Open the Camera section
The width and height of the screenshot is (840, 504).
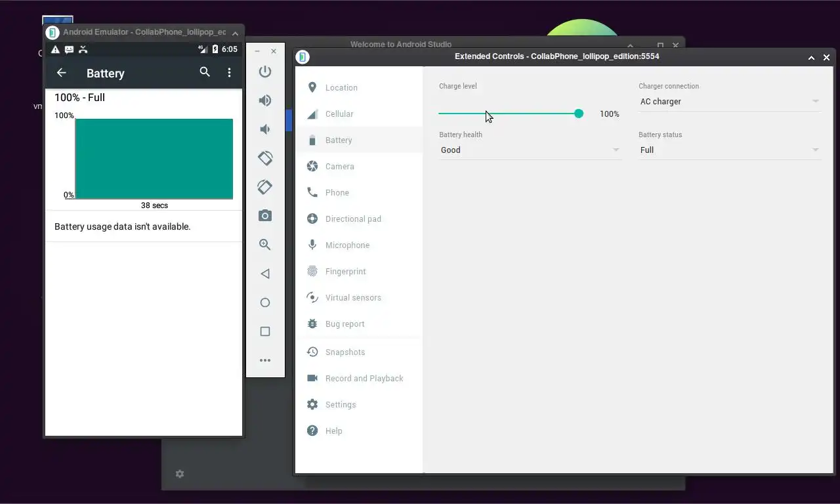[x=359, y=166]
